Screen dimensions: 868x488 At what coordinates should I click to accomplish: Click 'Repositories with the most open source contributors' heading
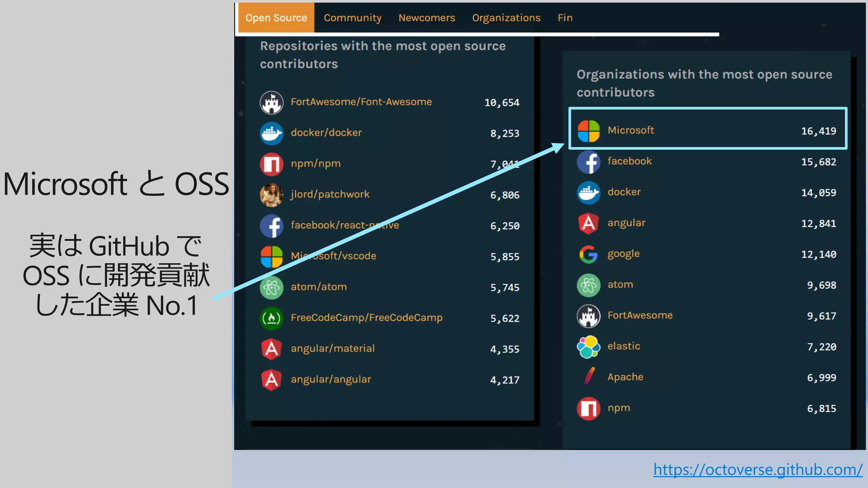[x=383, y=55]
